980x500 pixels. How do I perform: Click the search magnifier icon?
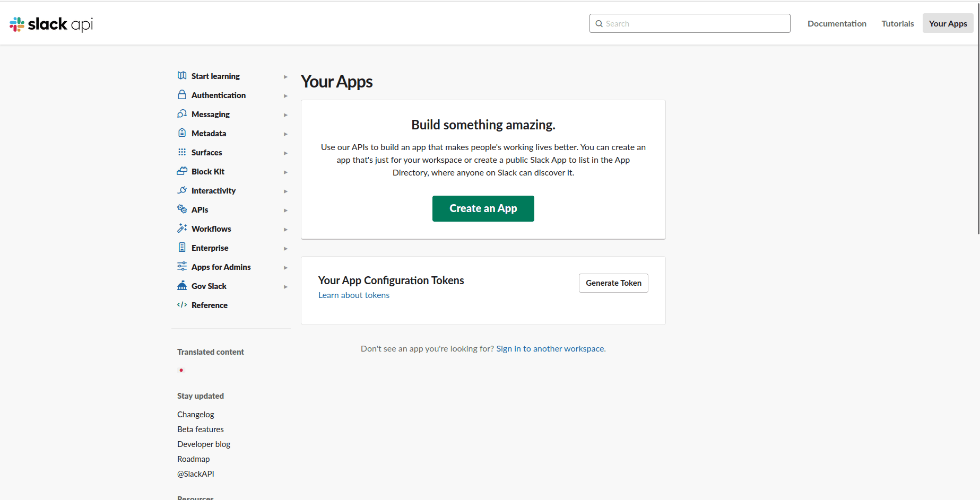(x=599, y=24)
